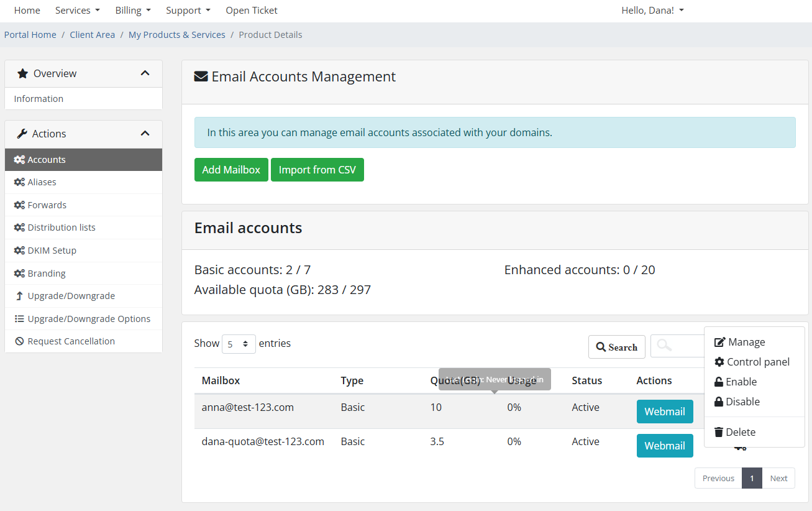
Task: Click the gear icon beside Aliases
Action: (19, 182)
